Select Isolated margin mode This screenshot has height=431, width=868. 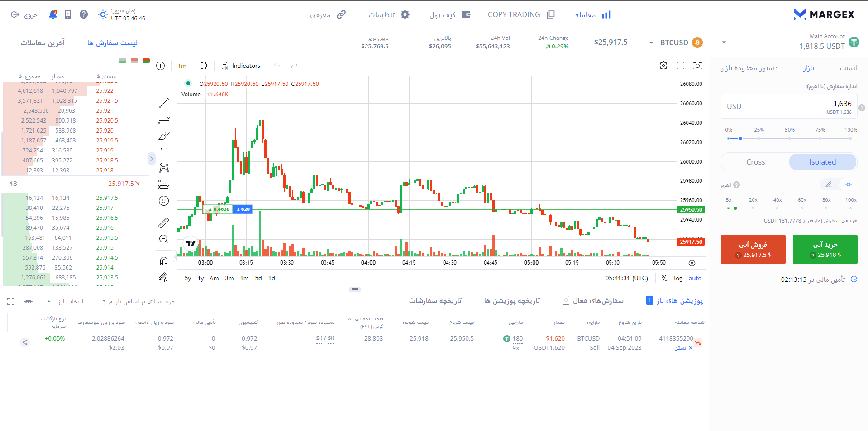[x=822, y=162]
